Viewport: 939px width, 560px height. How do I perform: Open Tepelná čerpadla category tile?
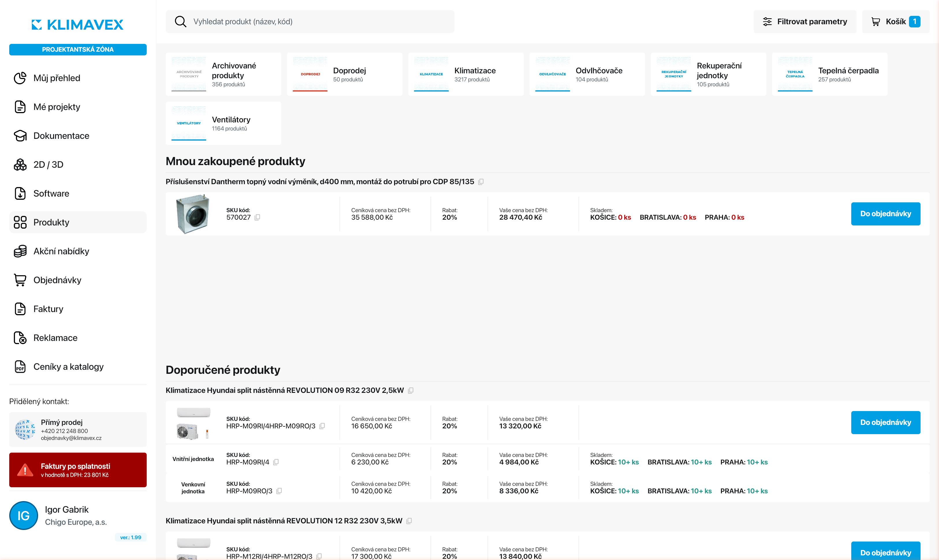tap(830, 74)
